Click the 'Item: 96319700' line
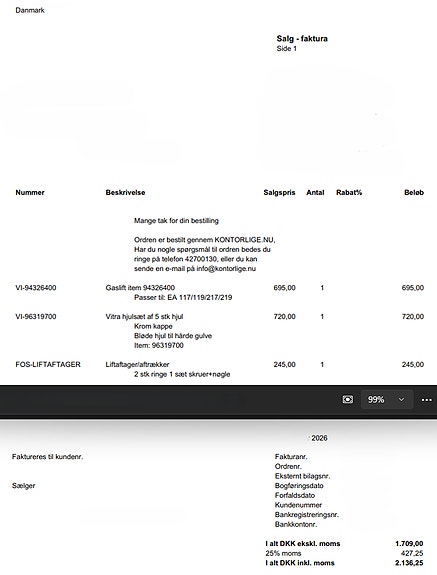Image resolution: width=437 pixels, height=575 pixels. click(x=159, y=345)
